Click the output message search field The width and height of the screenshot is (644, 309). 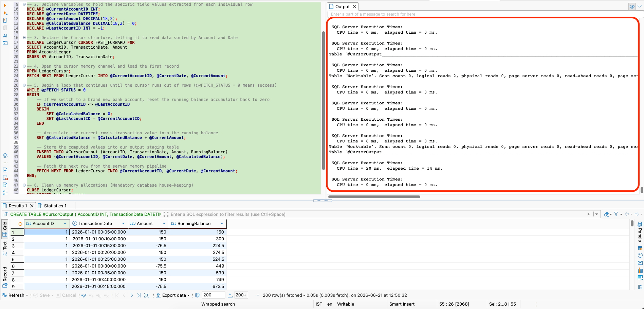click(484, 14)
